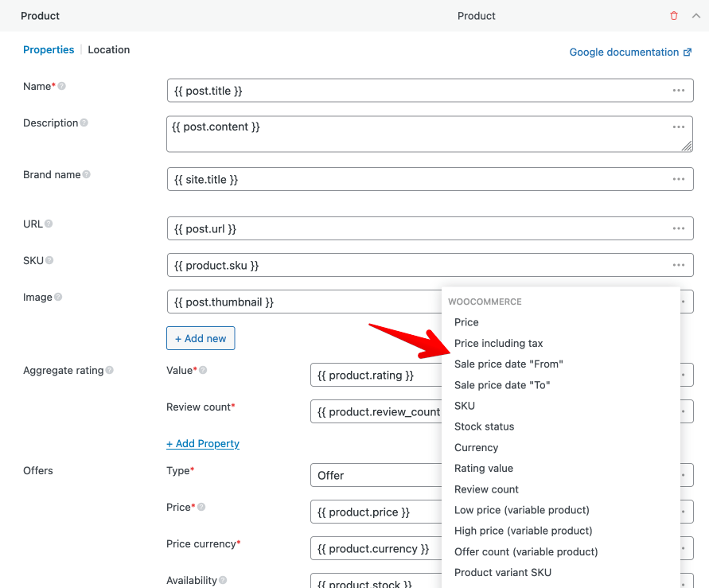Open variable picker dots for SKU field
This screenshot has height=588, width=709.
678,265
